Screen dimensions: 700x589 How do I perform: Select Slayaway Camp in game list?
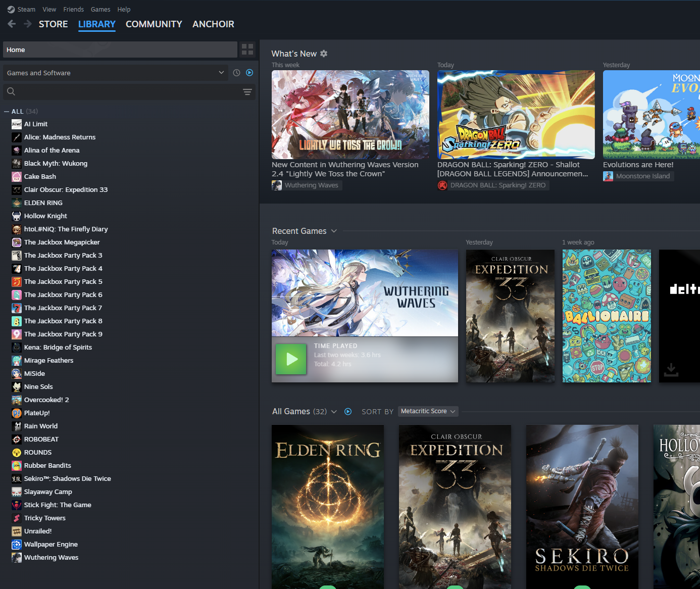[x=48, y=492]
